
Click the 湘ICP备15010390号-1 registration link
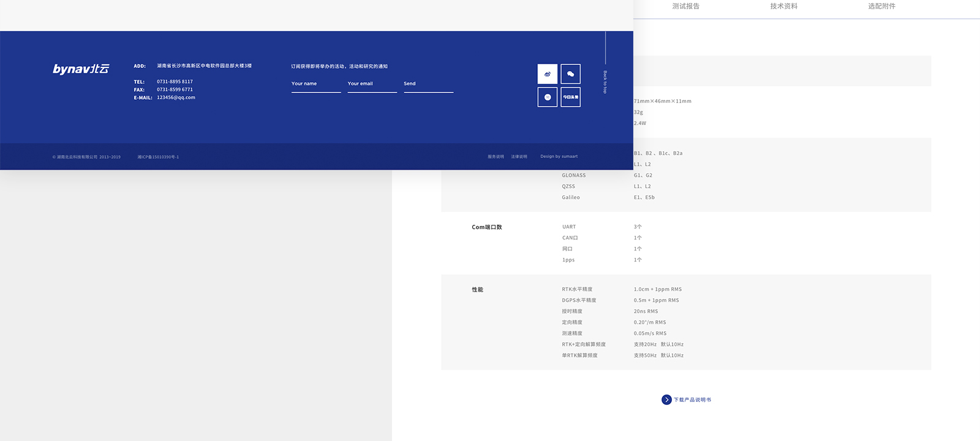point(158,157)
